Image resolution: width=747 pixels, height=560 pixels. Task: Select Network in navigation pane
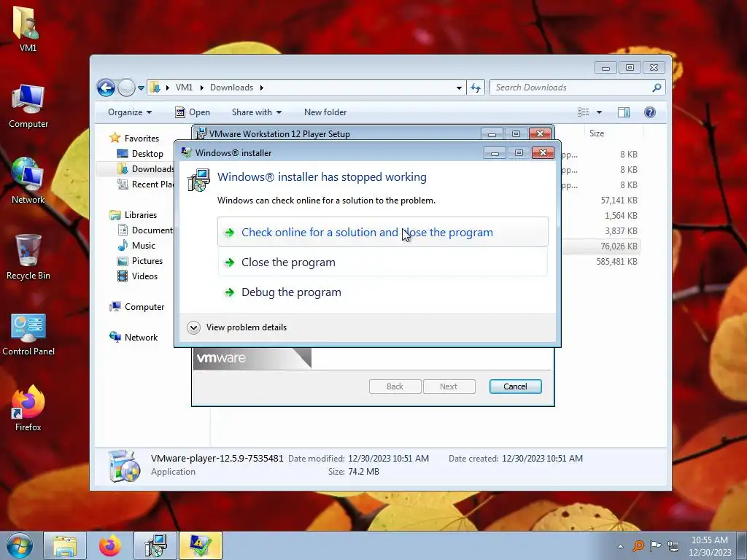tap(133, 337)
